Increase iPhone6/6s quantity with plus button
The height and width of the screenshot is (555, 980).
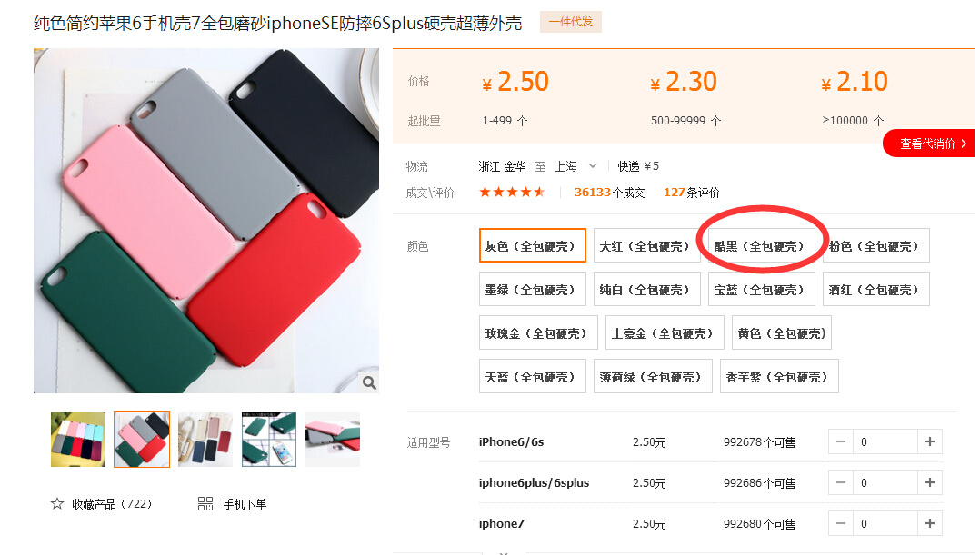930,442
